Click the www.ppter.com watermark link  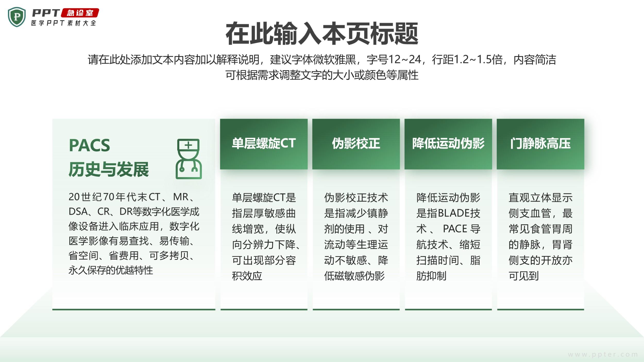(x=603, y=355)
